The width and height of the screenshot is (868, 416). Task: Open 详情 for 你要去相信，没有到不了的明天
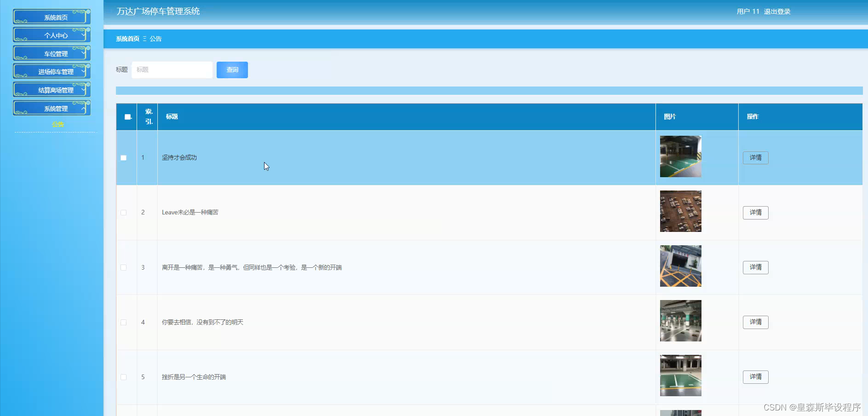[x=755, y=322]
